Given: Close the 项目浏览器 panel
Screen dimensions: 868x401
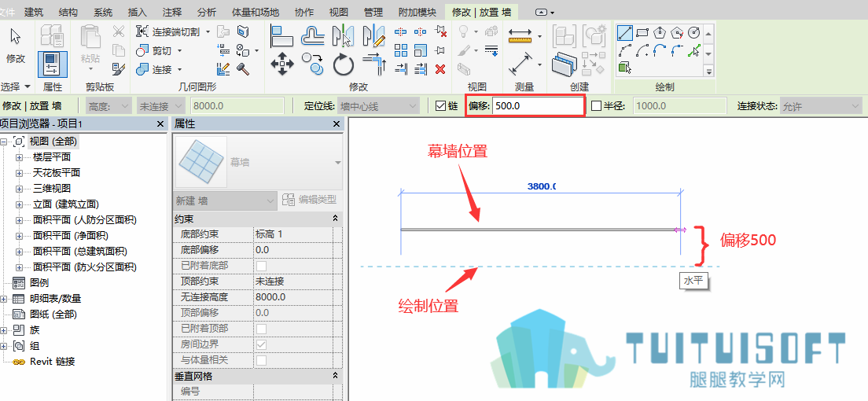Looking at the screenshot, I should (160, 124).
